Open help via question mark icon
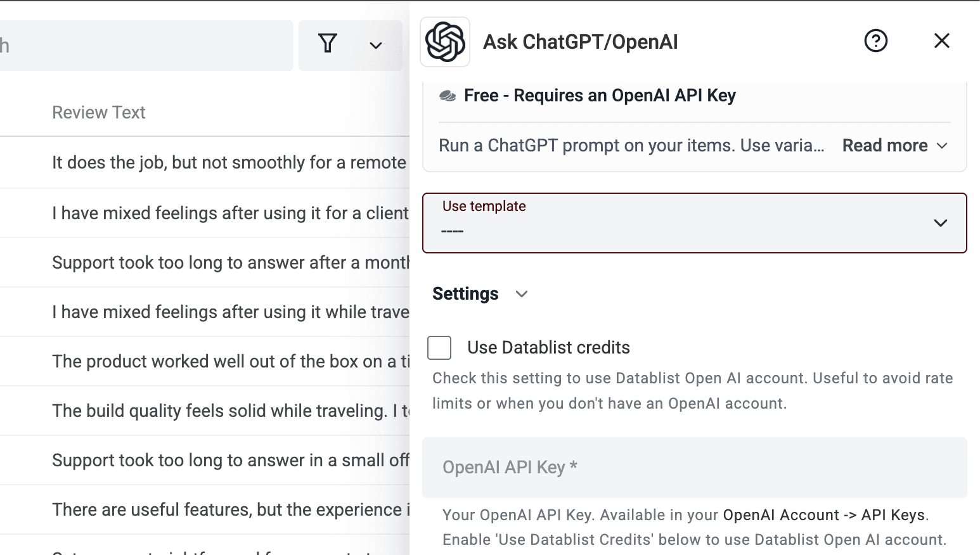Image resolution: width=980 pixels, height=555 pixels. [x=876, y=41]
